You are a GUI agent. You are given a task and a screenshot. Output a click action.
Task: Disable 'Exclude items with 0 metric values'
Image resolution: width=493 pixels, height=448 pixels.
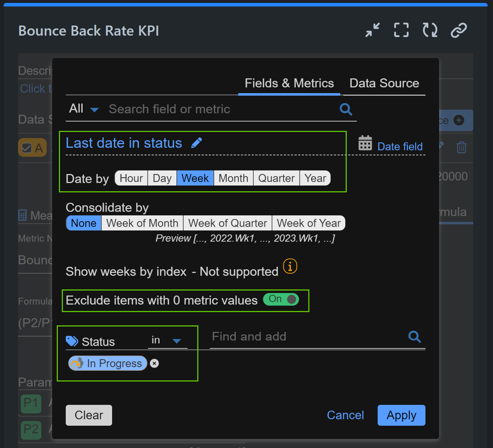click(x=281, y=300)
